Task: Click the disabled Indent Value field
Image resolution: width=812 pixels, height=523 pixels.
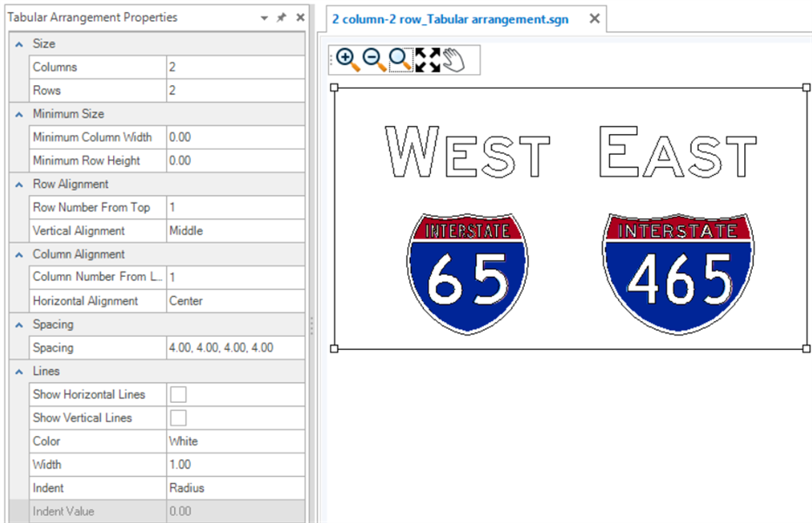Action: coord(236,511)
